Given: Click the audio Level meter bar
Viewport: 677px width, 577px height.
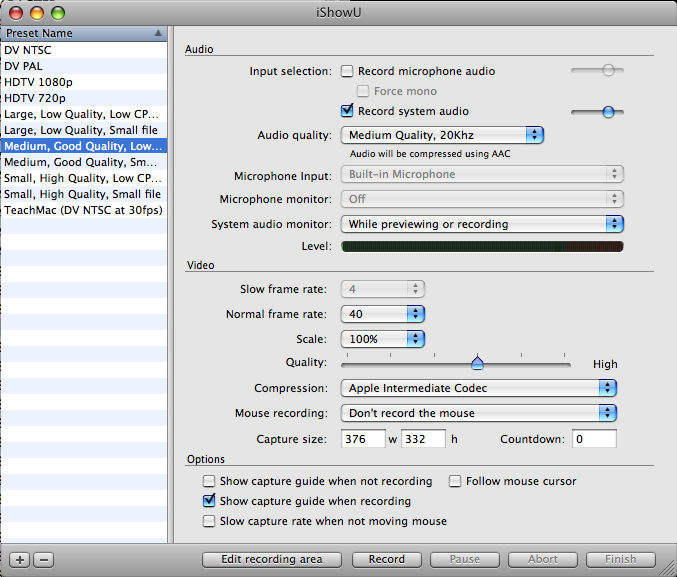Looking at the screenshot, I should [482, 247].
